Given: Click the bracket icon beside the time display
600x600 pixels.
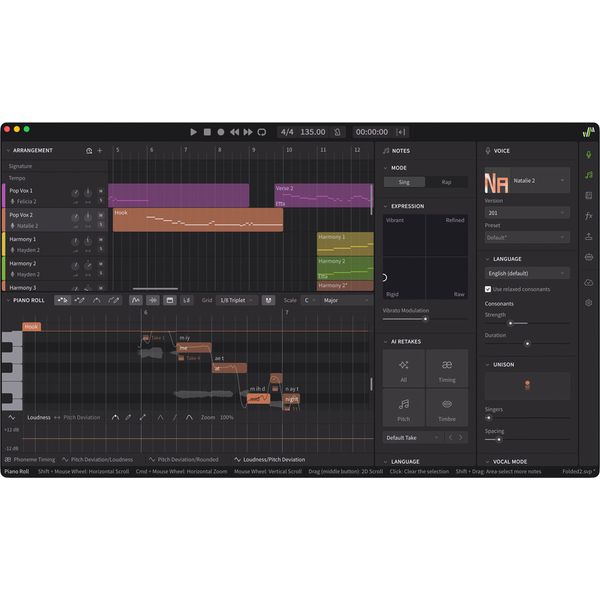Looking at the screenshot, I should (x=401, y=132).
